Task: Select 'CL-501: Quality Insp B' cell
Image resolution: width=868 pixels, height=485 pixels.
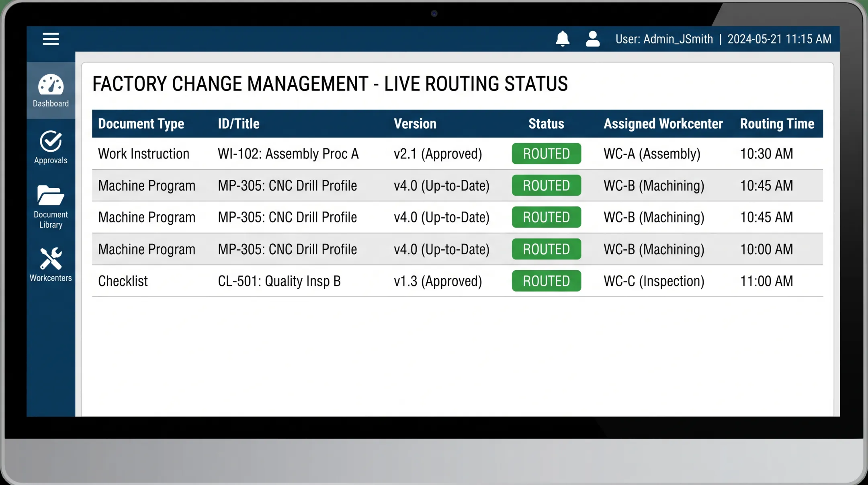Action: pyautogui.click(x=279, y=281)
